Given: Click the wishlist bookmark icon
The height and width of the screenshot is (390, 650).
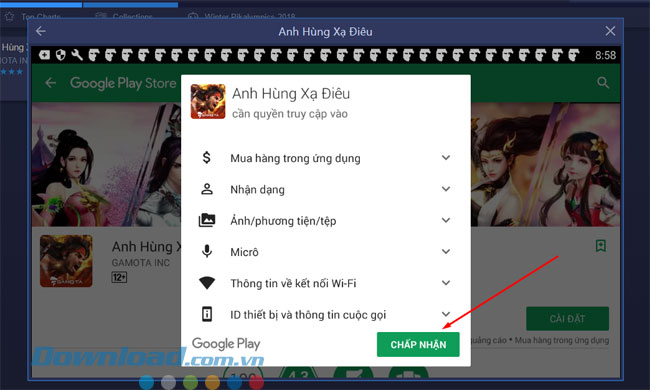Looking at the screenshot, I should click(x=601, y=246).
